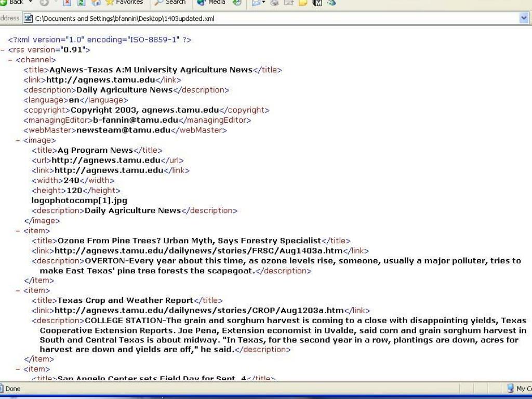Print the page with the printer icon
Image resolution: width=532 pixels, height=399 pixels.
click(274, 3)
